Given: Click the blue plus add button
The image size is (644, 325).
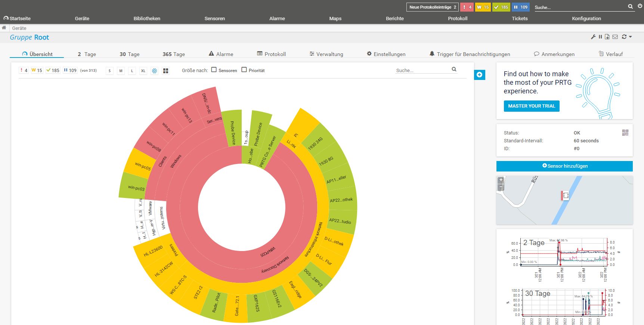Looking at the screenshot, I should coord(479,75).
